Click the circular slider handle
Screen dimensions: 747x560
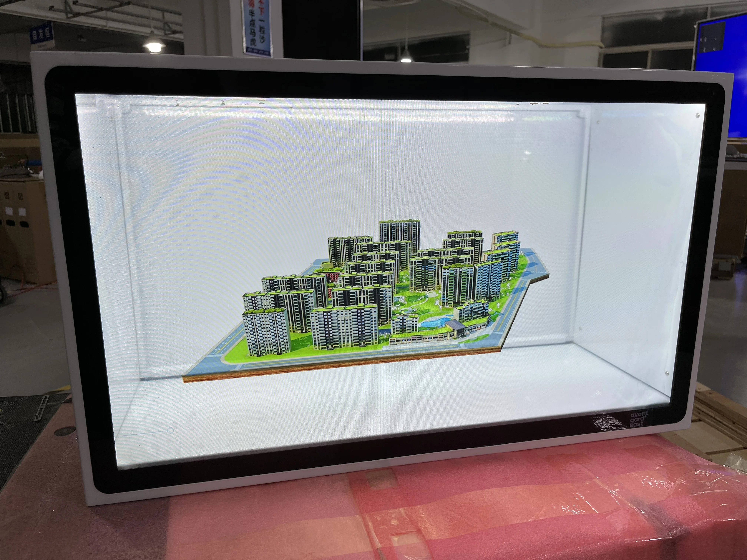pos(171,430)
